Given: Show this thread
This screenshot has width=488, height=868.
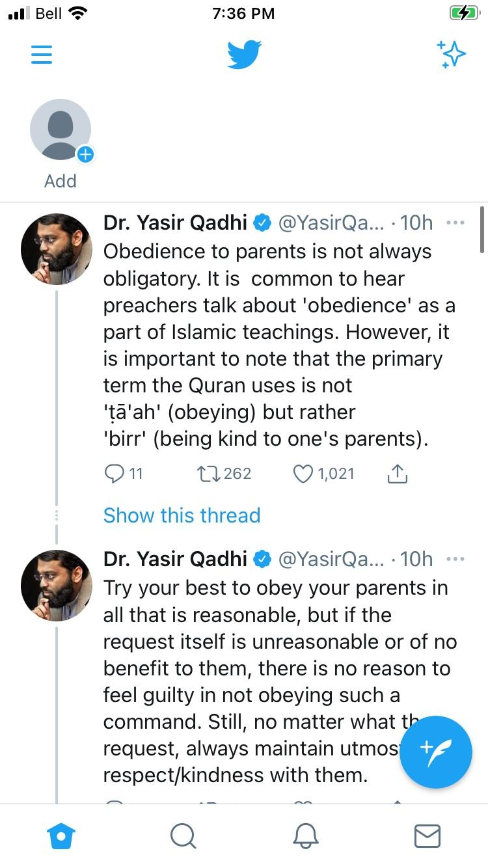Looking at the screenshot, I should [x=182, y=515].
